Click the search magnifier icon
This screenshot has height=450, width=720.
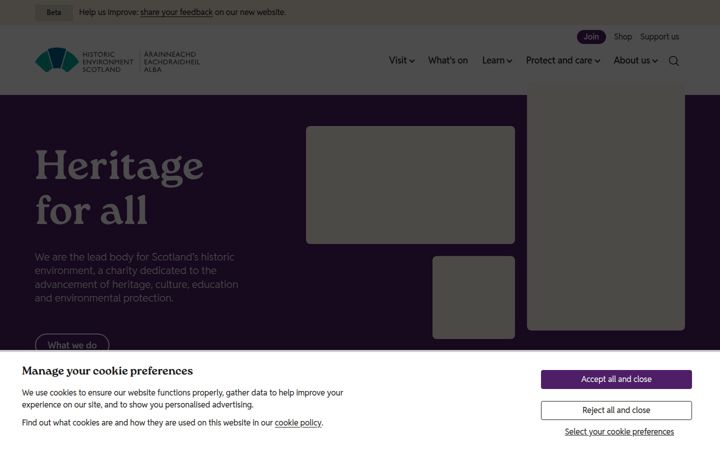(x=674, y=61)
